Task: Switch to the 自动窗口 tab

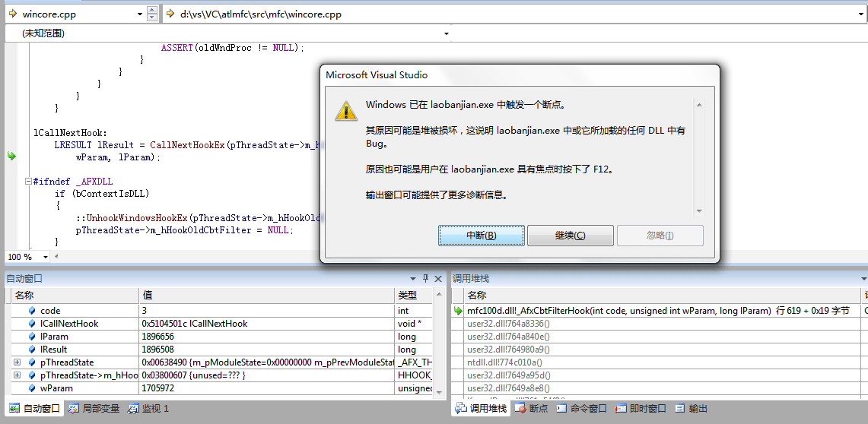Action: pyautogui.click(x=35, y=409)
